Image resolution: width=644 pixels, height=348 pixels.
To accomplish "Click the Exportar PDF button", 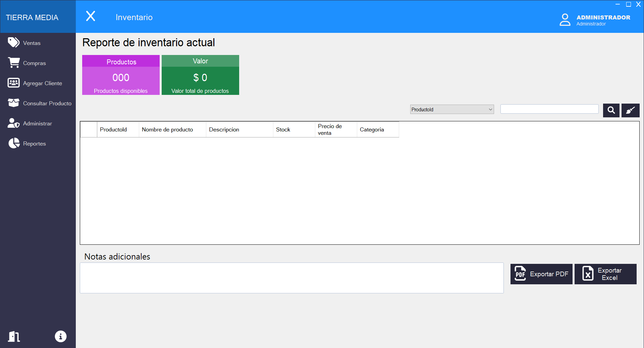I will (541, 274).
